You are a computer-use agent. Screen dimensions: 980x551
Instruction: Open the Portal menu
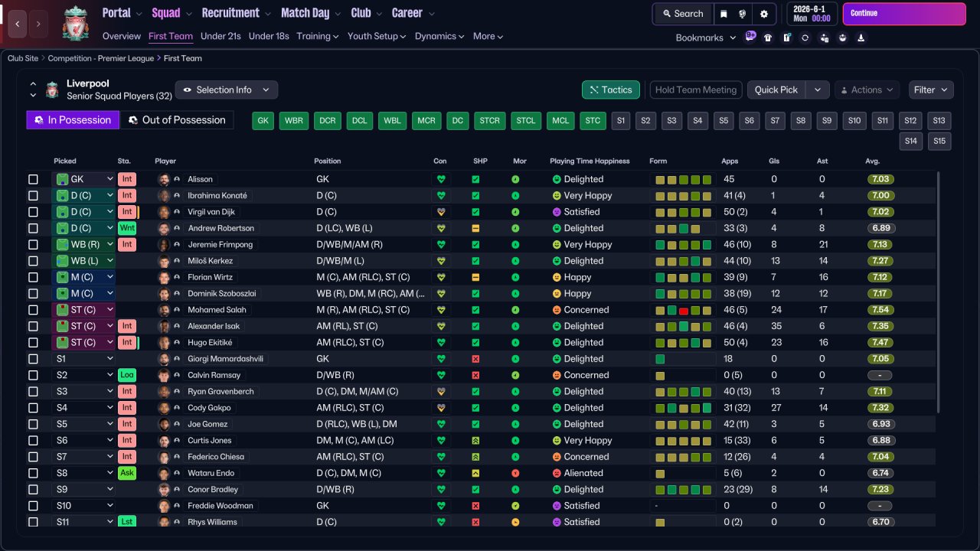click(122, 13)
